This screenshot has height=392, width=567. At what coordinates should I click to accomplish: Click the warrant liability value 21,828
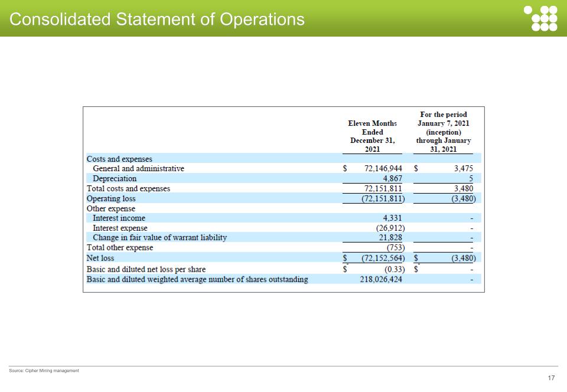[x=390, y=238]
